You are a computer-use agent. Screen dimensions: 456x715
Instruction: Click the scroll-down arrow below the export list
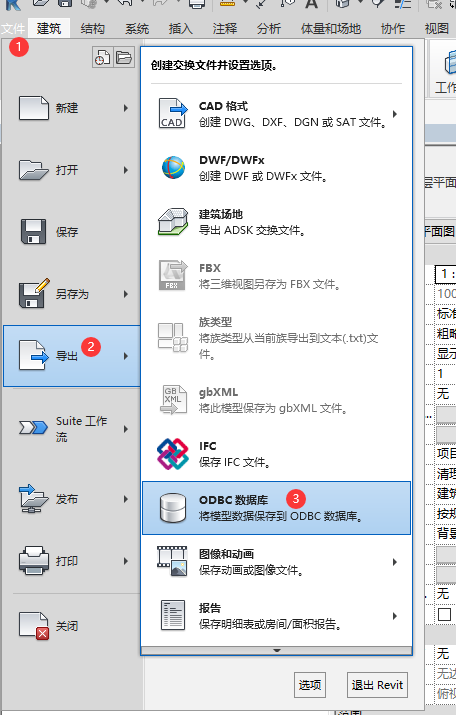tap(276, 651)
